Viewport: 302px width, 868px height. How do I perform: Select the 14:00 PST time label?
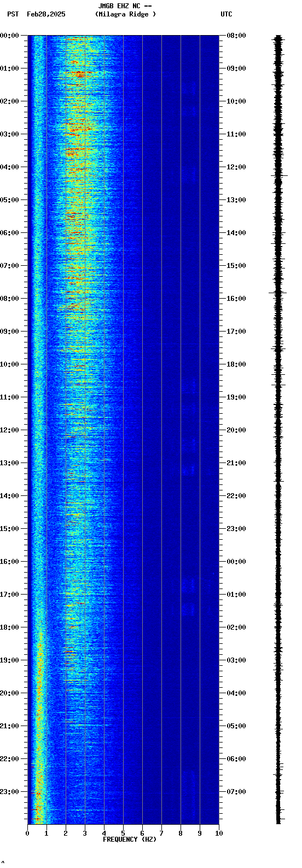(10, 496)
